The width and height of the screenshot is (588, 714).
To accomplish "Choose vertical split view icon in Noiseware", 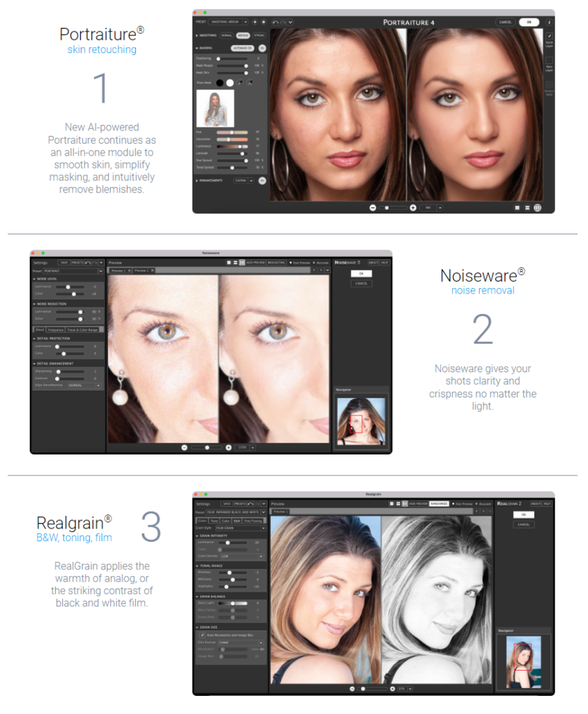I will [242, 263].
